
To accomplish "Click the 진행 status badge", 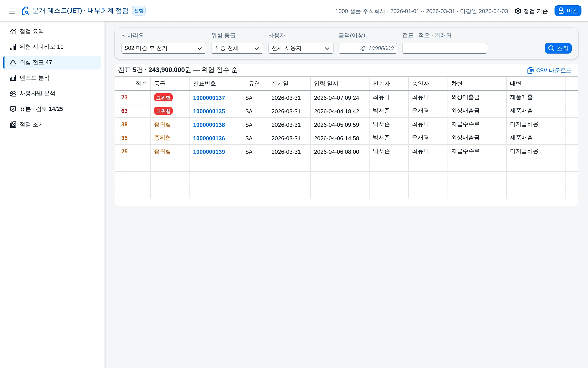I will [x=139, y=11].
